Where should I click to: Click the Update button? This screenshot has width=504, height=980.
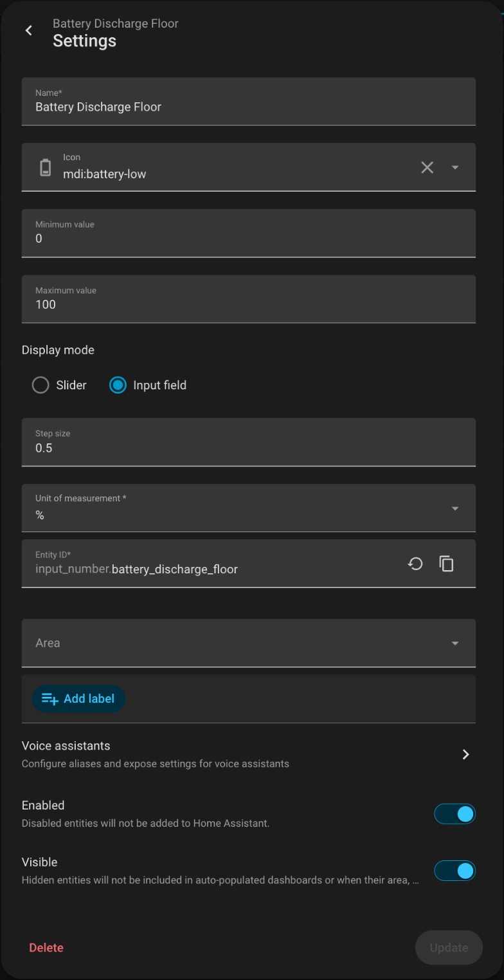(x=449, y=948)
